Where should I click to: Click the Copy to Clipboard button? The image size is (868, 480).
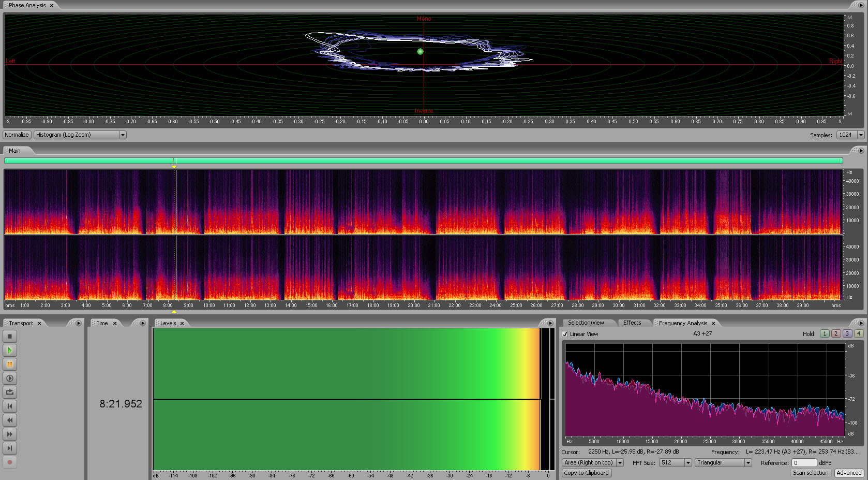coord(586,473)
